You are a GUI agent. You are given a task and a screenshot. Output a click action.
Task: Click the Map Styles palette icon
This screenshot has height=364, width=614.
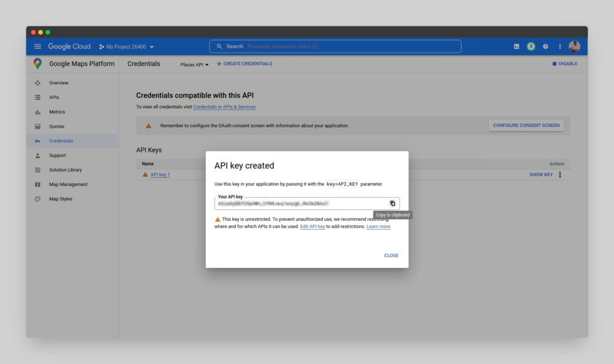(38, 199)
